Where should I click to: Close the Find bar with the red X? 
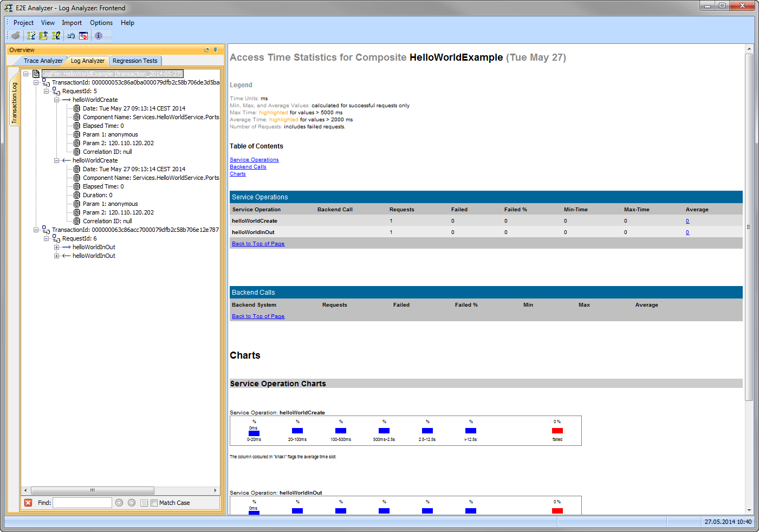pos(28,503)
